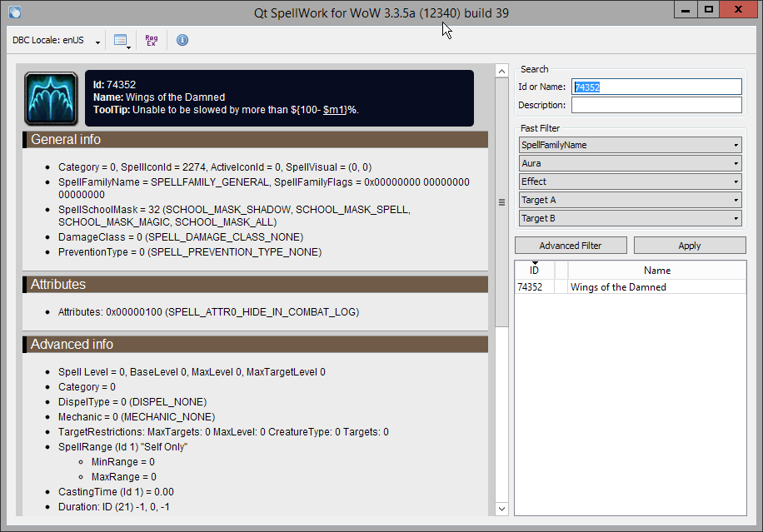Screen dimensions: 763x532
Task: Click the SpellFamilyName = SPELLFAMILY_GENERAL line
Action: (x=264, y=188)
